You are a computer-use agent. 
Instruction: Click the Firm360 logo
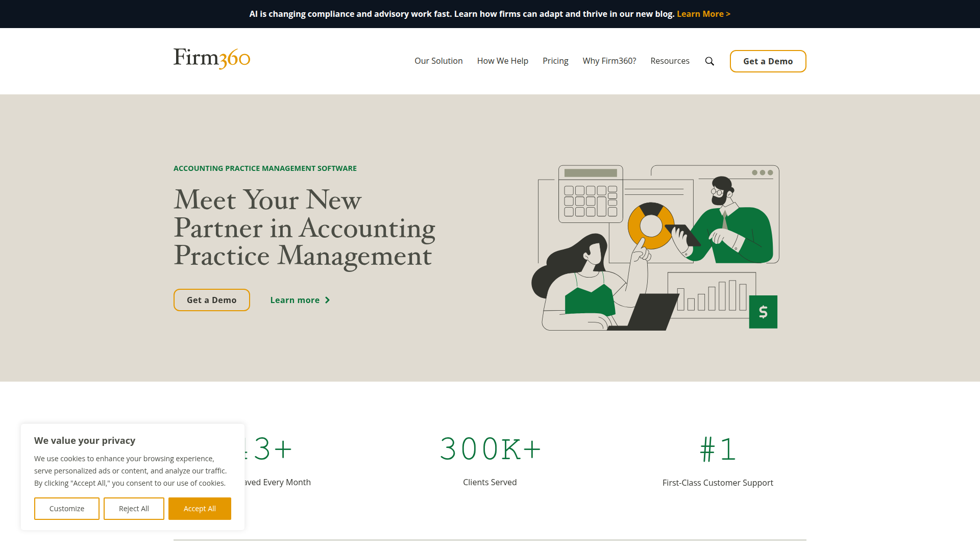[211, 59]
